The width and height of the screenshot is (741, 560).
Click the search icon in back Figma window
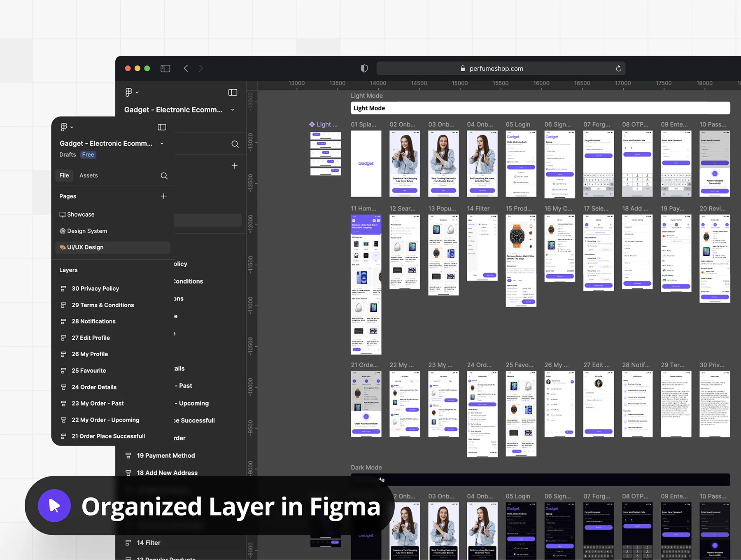point(235,144)
